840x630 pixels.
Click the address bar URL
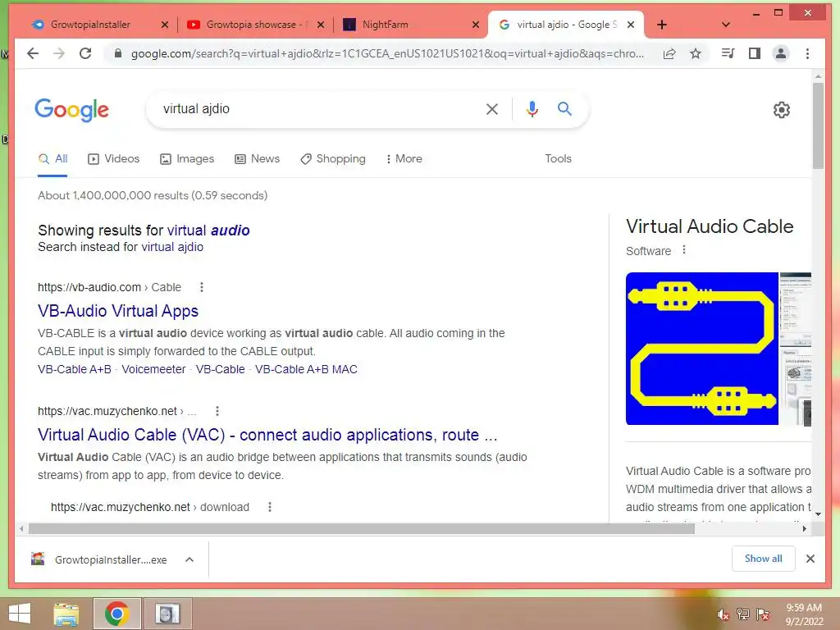click(x=387, y=53)
